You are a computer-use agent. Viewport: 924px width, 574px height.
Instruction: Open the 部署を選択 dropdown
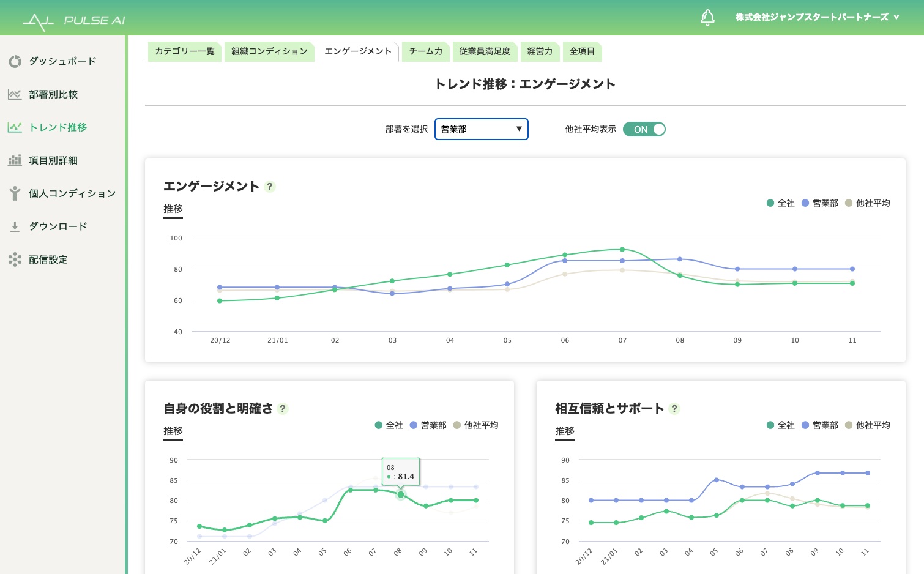coord(481,129)
